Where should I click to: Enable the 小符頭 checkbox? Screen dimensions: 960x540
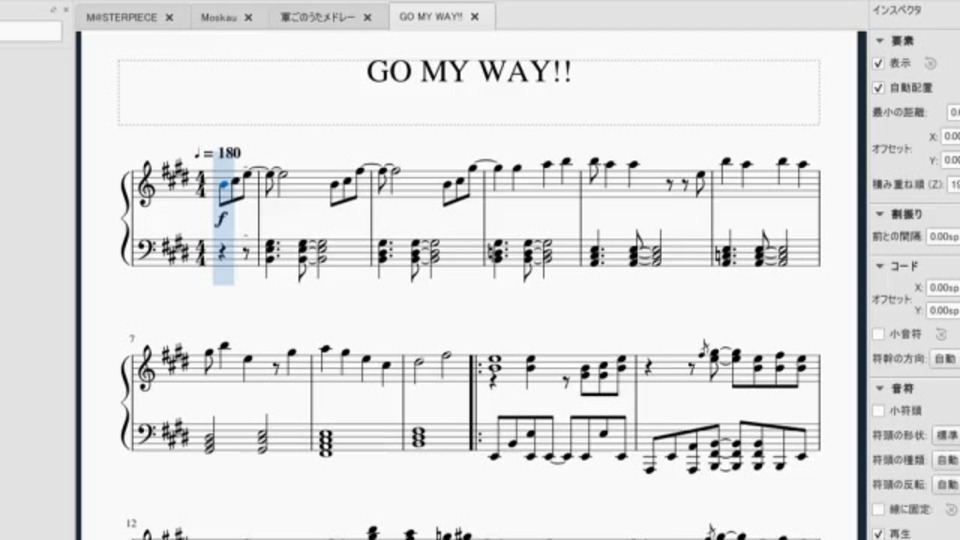click(879, 411)
